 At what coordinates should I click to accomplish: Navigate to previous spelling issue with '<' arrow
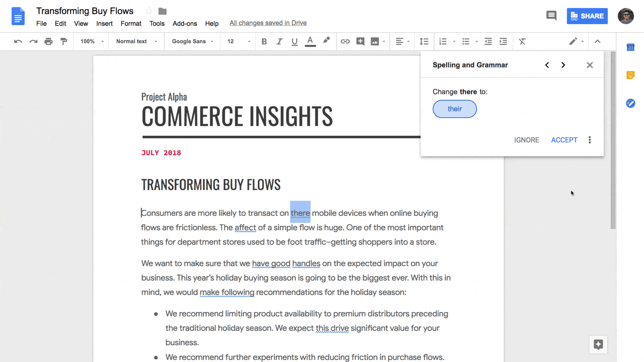547,65
